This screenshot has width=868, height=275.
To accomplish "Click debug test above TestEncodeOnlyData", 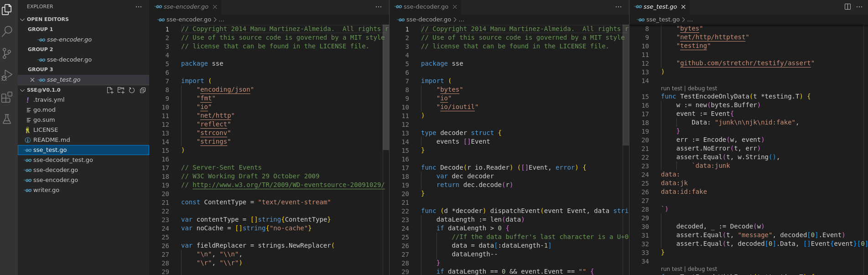I will (x=702, y=88).
